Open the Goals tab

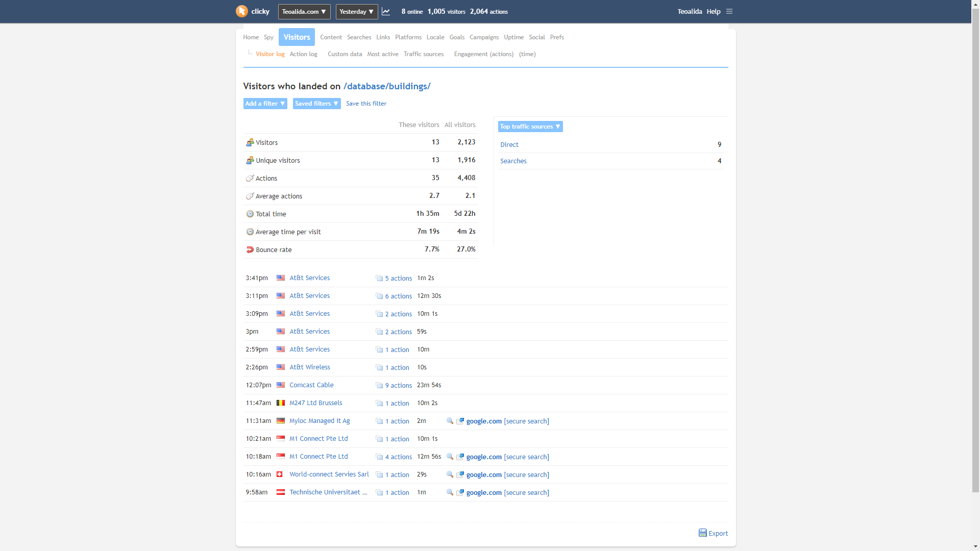tap(457, 37)
